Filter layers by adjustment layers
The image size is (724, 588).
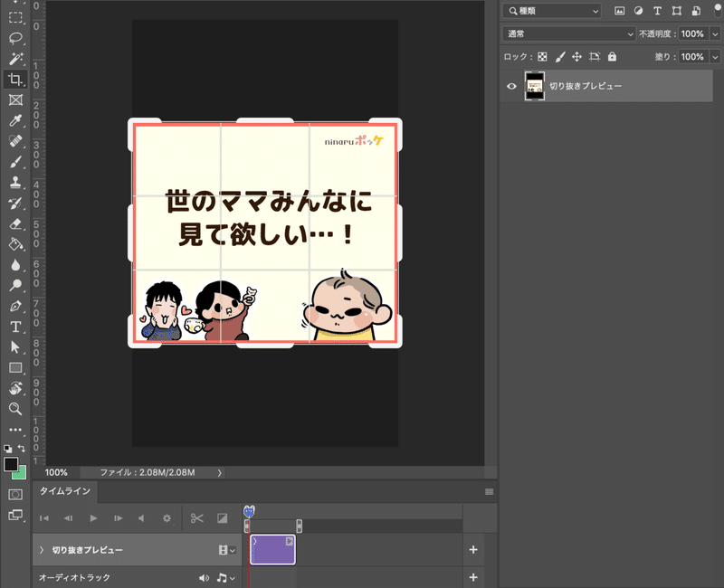(639, 11)
